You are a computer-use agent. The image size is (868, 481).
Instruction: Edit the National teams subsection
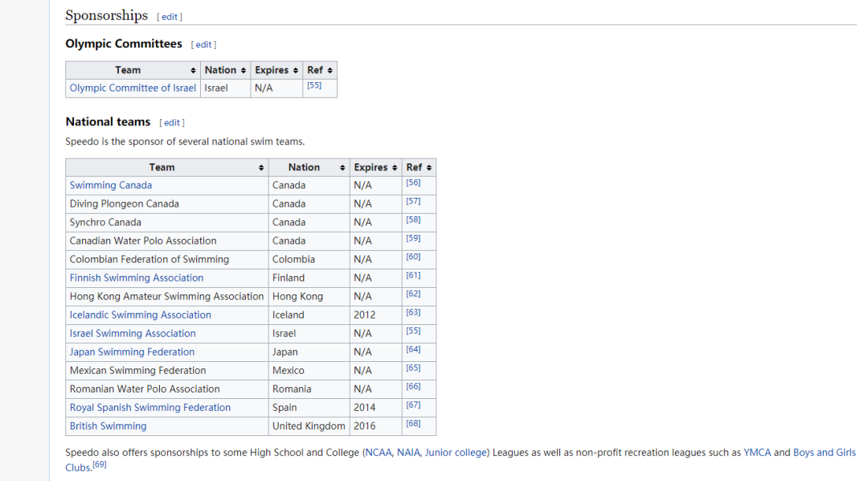point(172,123)
